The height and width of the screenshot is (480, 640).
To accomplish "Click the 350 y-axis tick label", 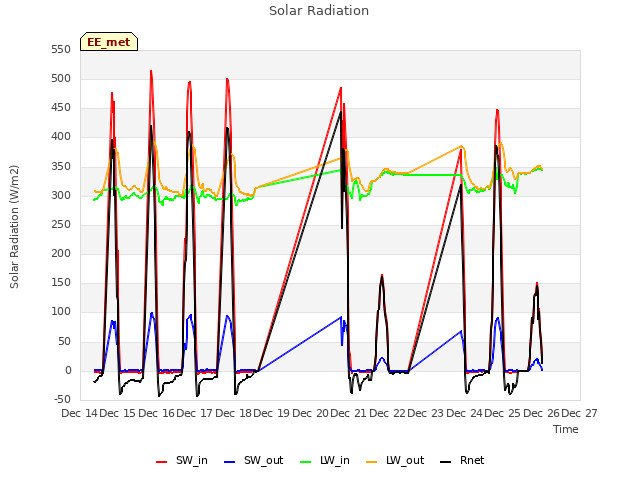I will 61,167.
